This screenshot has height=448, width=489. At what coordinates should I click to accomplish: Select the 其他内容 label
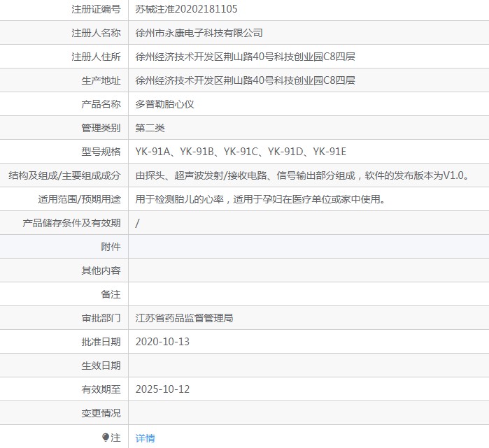[101, 270]
